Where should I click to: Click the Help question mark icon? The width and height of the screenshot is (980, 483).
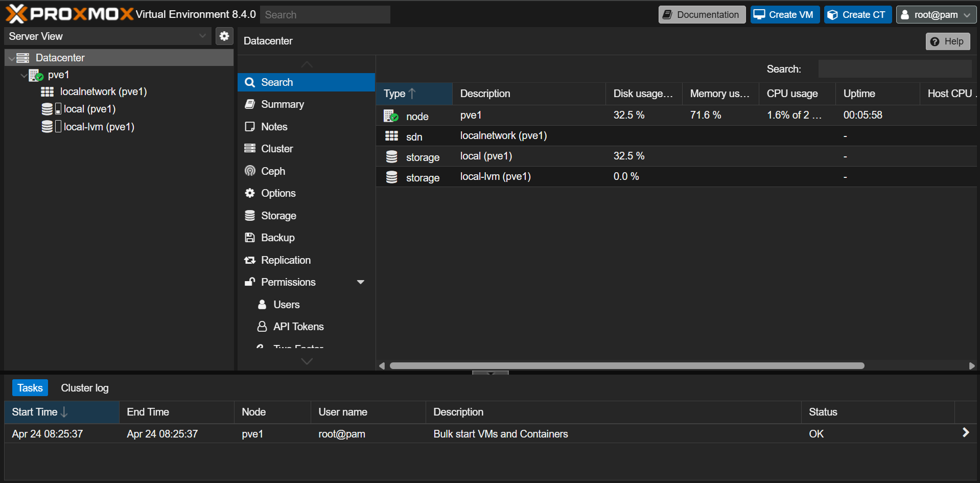tap(935, 42)
